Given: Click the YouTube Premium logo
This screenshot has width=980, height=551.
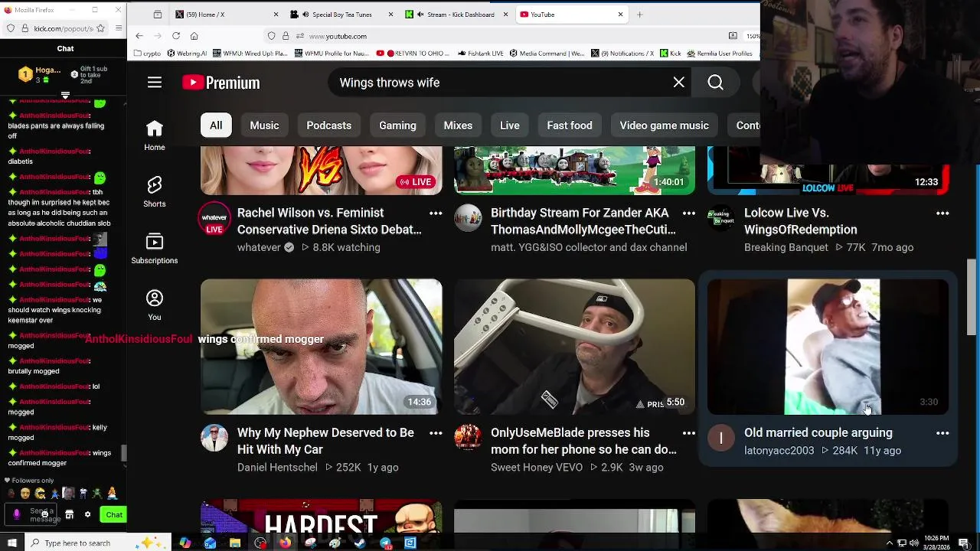Looking at the screenshot, I should point(221,83).
